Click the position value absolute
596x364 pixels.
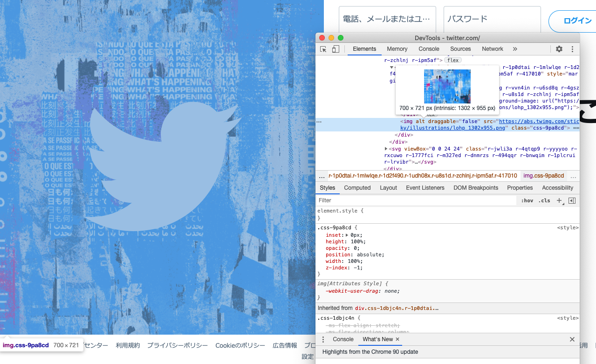click(x=370, y=255)
